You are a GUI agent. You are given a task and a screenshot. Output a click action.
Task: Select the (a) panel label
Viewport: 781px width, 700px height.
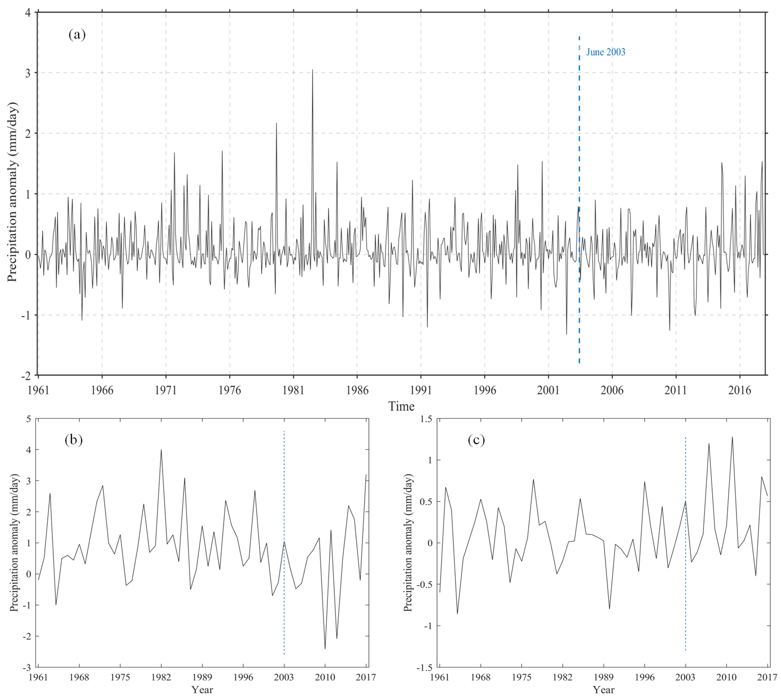coord(77,35)
